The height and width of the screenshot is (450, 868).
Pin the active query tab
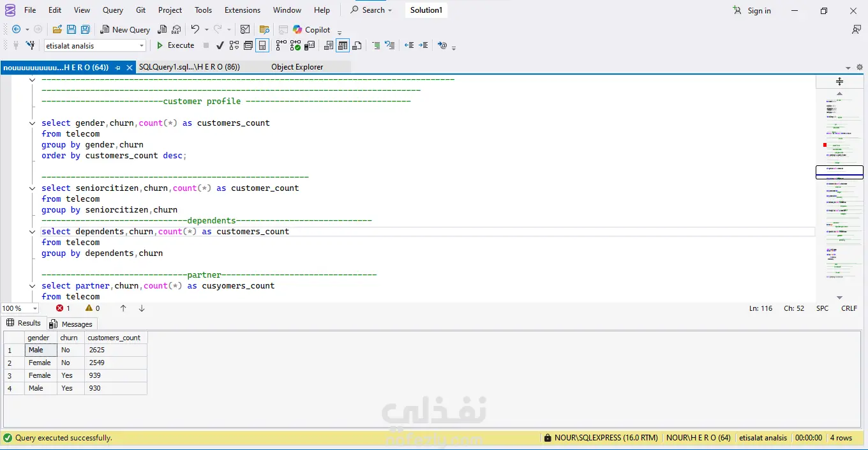[x=118, y=67]
